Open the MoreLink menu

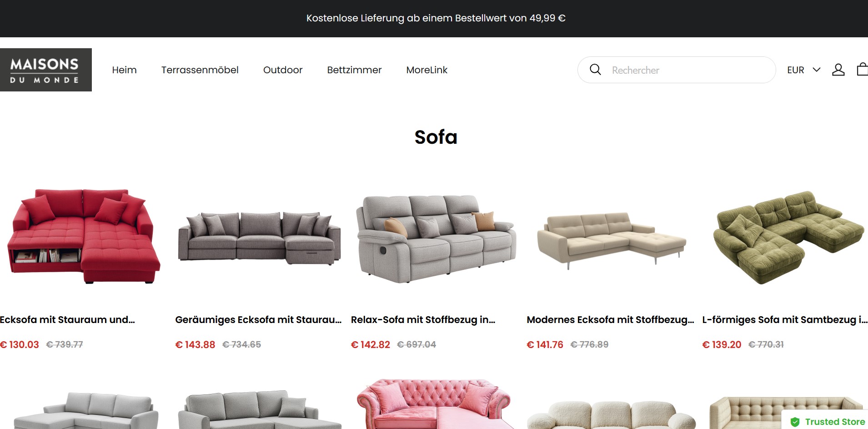(x=426, y=70)
